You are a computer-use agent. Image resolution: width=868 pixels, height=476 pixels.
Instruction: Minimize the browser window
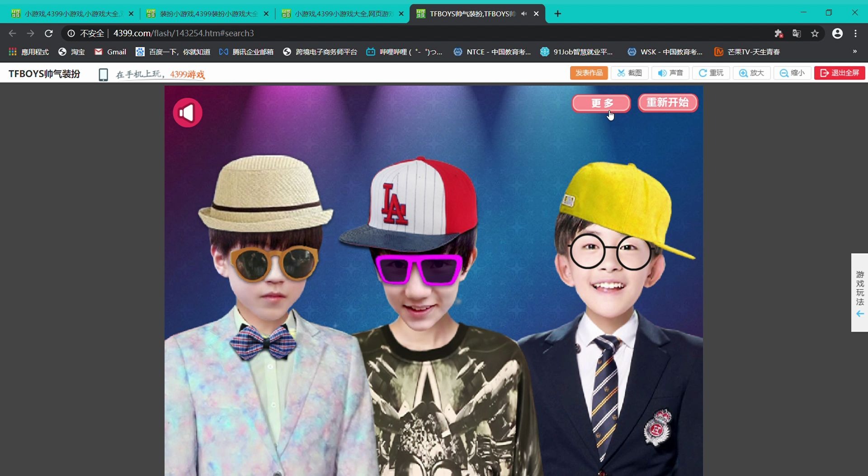pos(803,13)
